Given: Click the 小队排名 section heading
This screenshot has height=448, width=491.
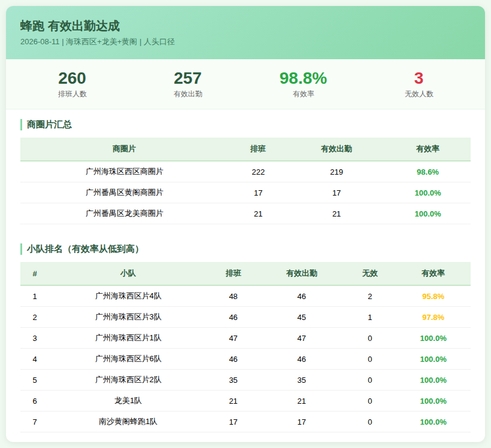Looking at the screenshot, I should (x=84, y=249).
